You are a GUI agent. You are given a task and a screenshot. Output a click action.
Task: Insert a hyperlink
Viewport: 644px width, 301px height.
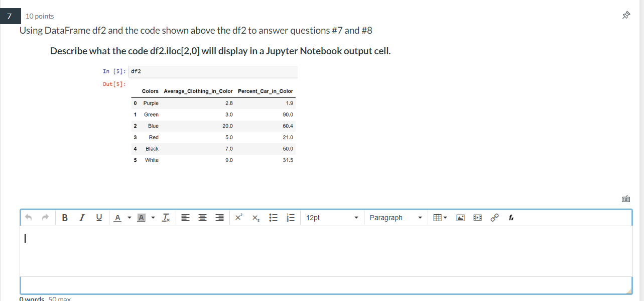click(x=494, y=217)
